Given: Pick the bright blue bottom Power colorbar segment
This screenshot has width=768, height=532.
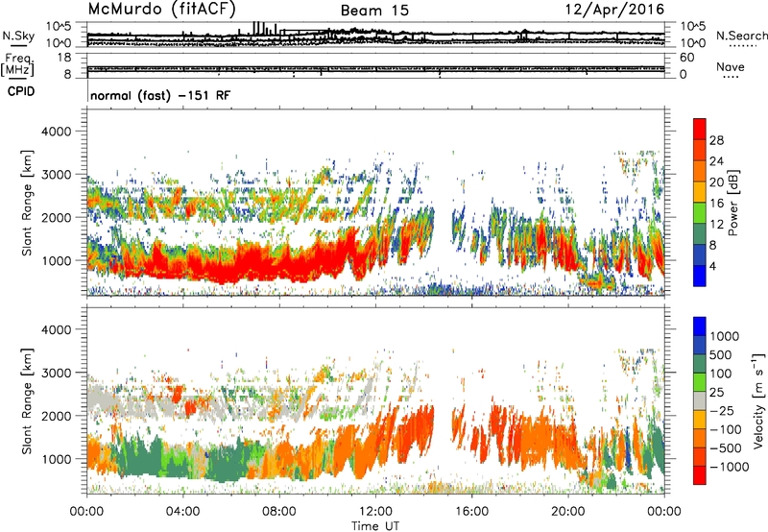Looking at the screenshot, I should (700, 277).
